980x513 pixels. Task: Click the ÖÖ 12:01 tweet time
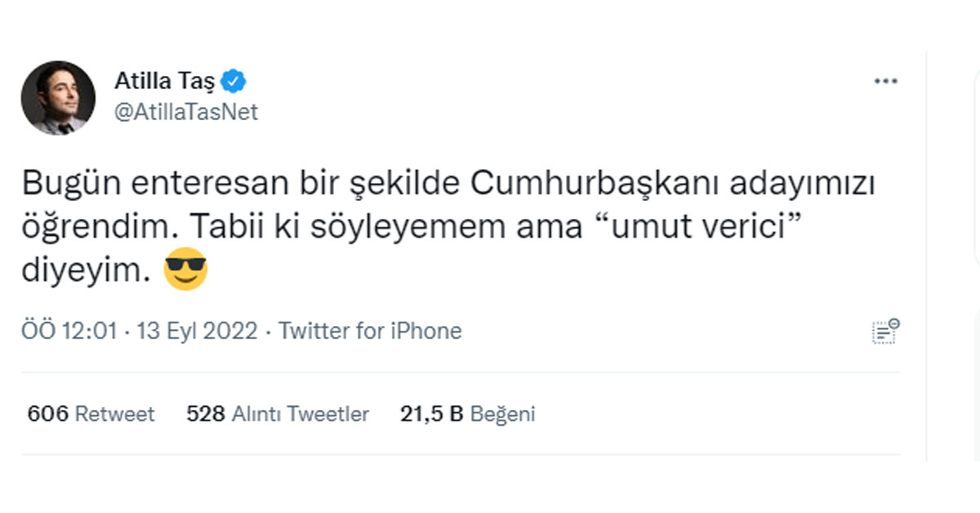(71, 331)
